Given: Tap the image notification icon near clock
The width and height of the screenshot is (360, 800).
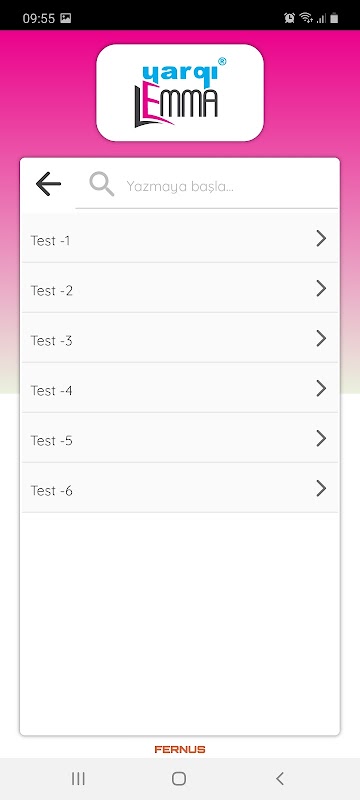Looking at the screenshot, I should [66, 18].
